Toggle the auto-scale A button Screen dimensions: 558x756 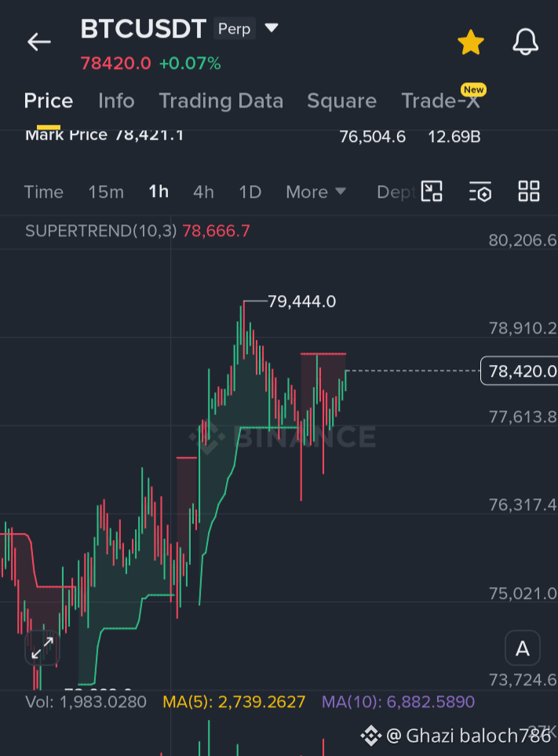click(523, 648)
